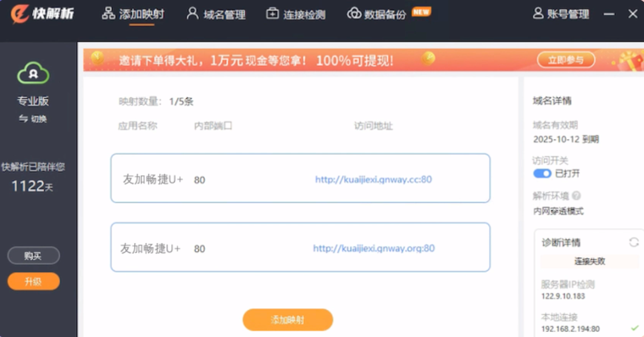The image size is (644, 337).
Task: Click the 内网穿透模式 value
Action: (x=559, y=211)
